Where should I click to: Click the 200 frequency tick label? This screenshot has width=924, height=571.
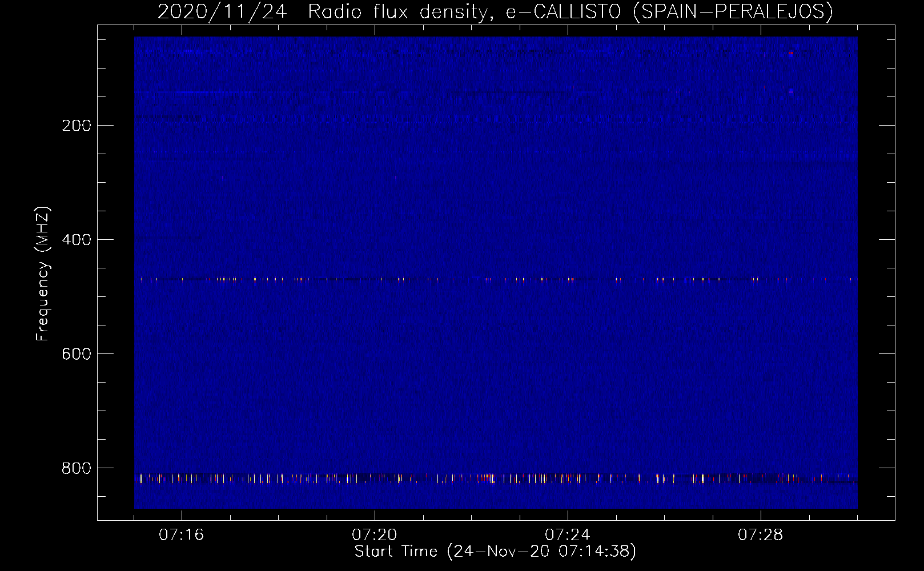(x=77, y=126)
